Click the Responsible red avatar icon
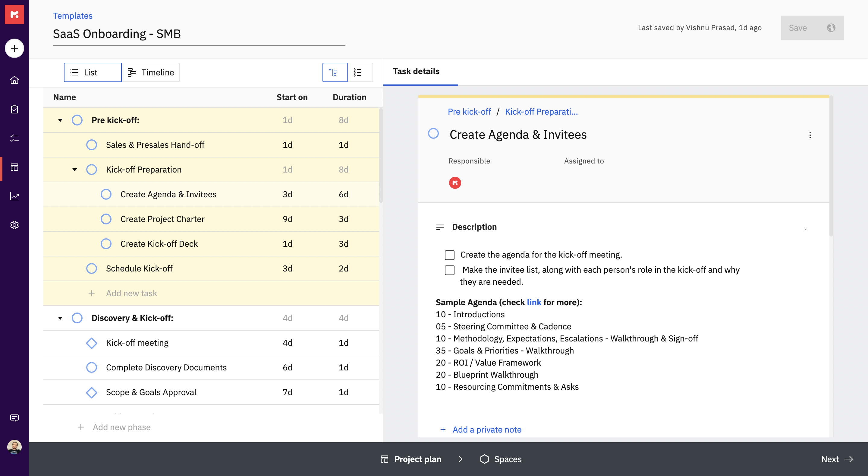 point(455,183)
